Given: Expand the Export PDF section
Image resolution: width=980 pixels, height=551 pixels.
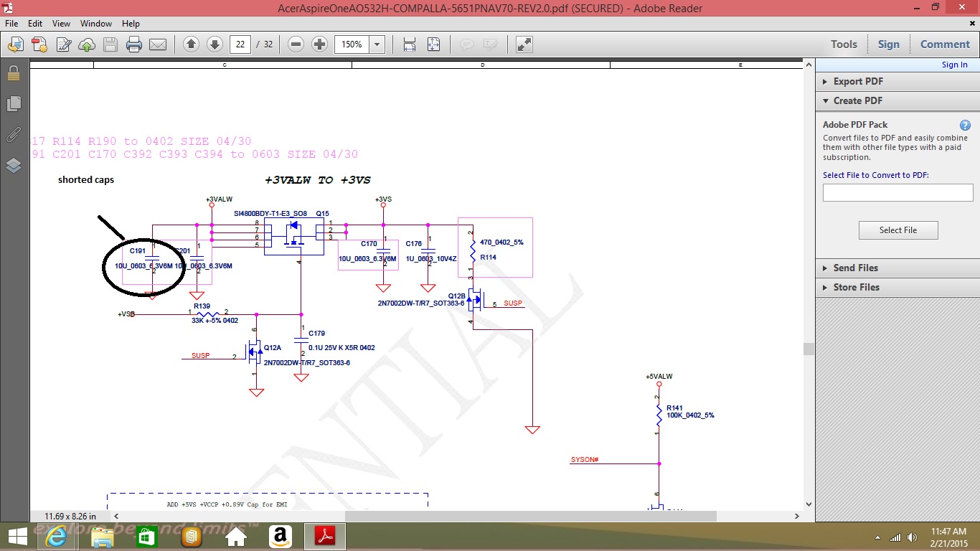Looking at the screenshot, I should pyautogui.click(x=857, y=81).
